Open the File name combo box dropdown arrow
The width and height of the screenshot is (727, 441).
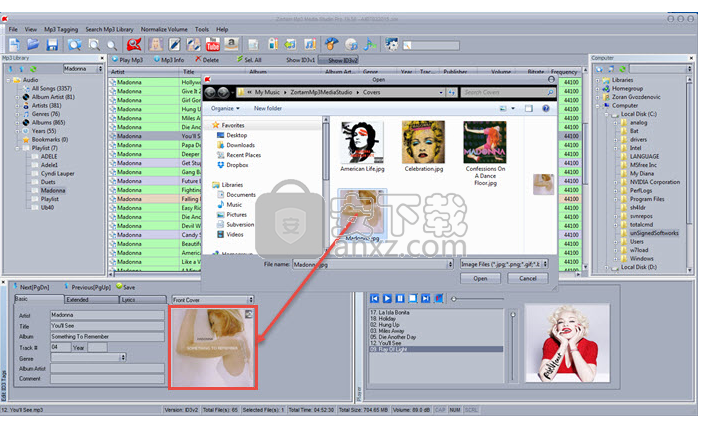[450, 264]
